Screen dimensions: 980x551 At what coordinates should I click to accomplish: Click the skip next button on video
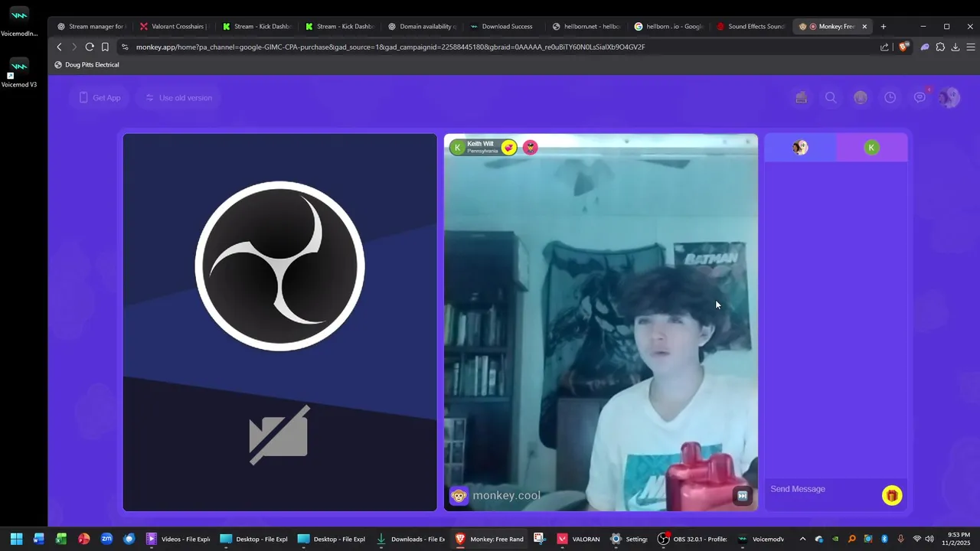(x=742, y=496)
